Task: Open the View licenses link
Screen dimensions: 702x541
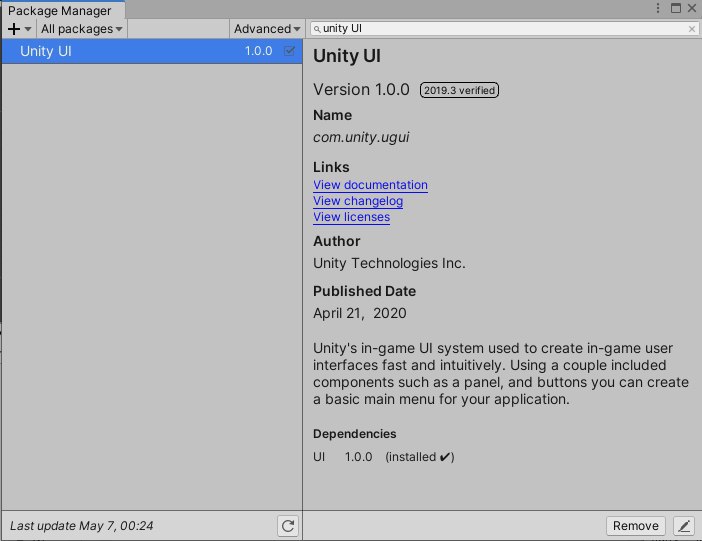Action: tap(351, 217)
